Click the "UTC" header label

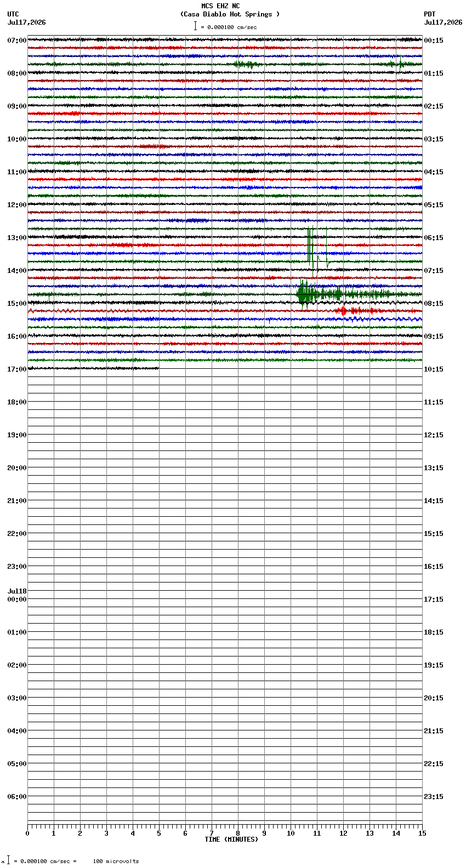[x=13, y=14]
